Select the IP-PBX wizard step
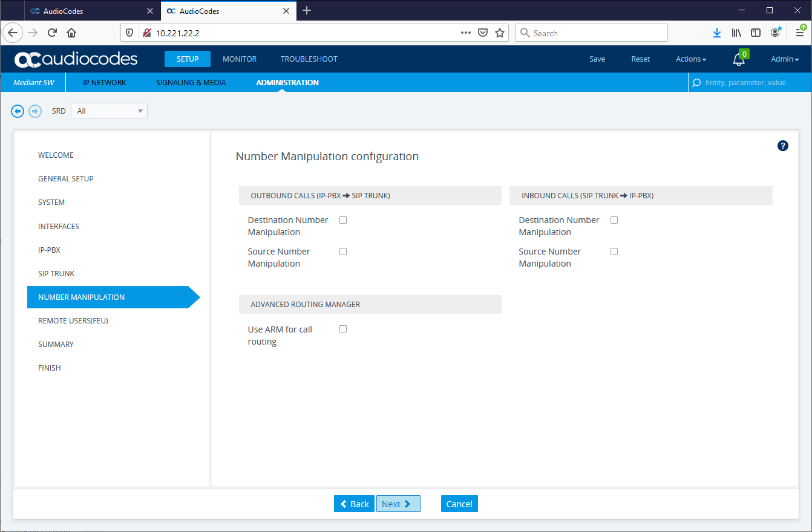Viewport: 812px width, 532px height. (49, 250)
